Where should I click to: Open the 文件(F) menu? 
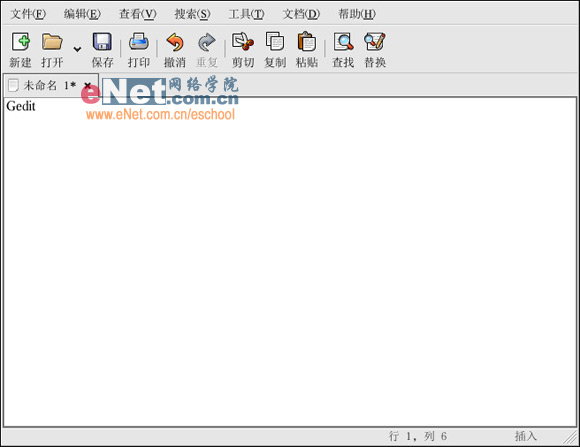tap(28, 14)
